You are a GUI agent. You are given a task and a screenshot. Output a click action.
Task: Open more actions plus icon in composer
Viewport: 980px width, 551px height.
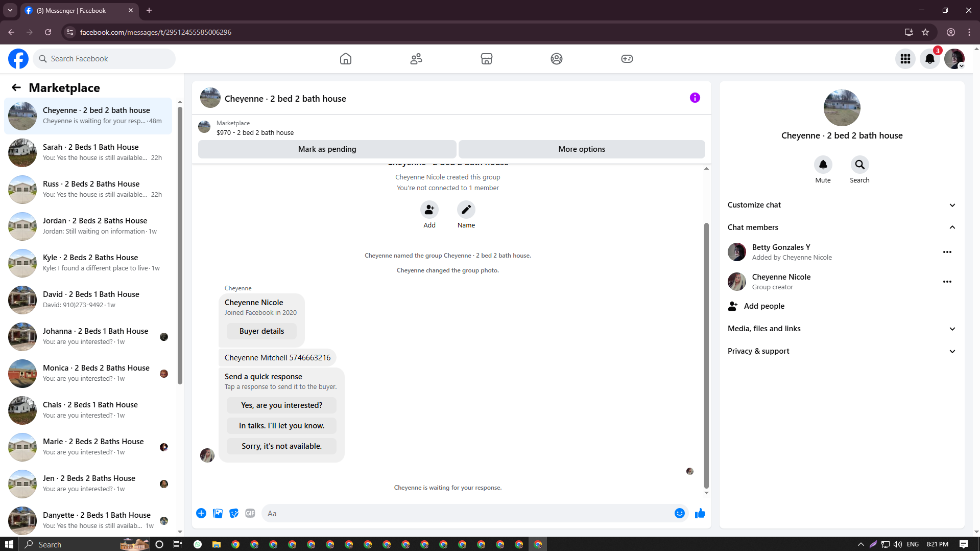[x=201, y=513]
